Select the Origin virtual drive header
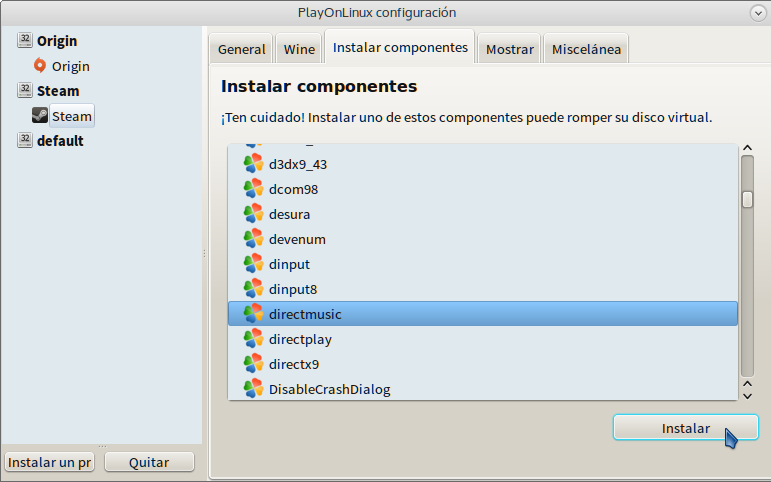Image resolution: width=771 pixels, height=482 pixels. (x=57, y=41)
